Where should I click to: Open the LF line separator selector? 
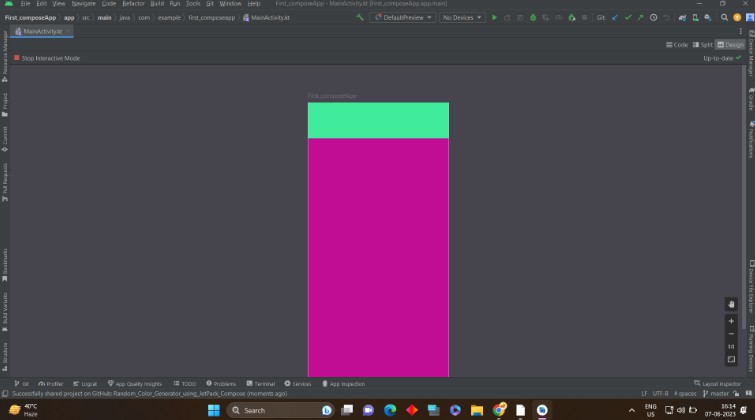[644, 394]
